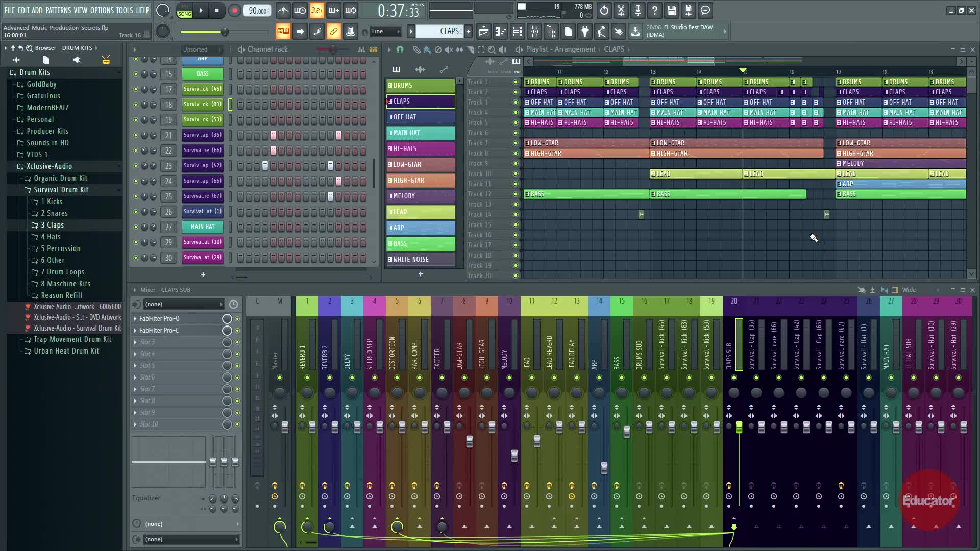Toggle the metronome icon
The image size is (980, 551).
coord(283,10)
